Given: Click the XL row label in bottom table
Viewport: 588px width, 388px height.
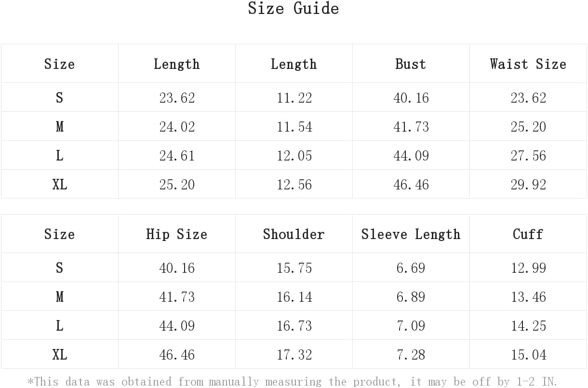Looking at the screenshot, I should coord(60,355).
